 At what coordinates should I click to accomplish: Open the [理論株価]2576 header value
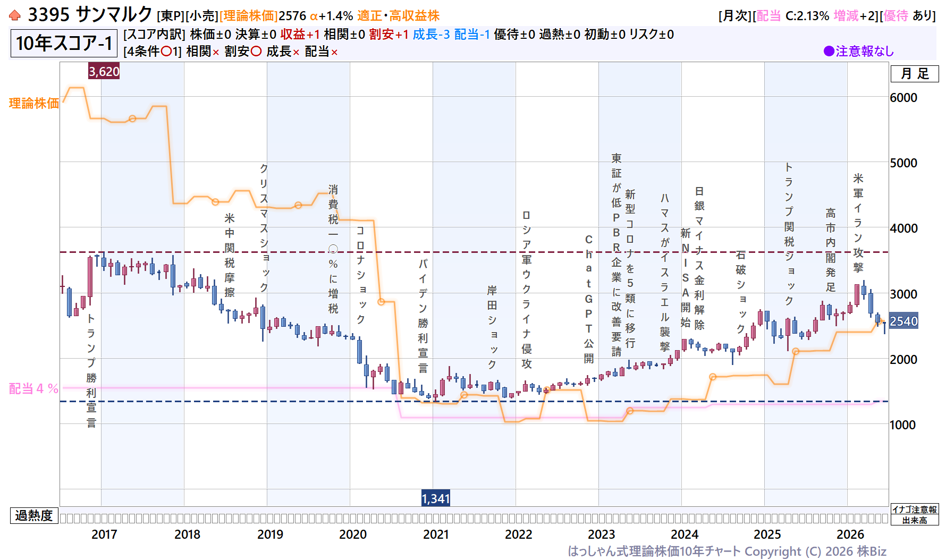[263, 16]
